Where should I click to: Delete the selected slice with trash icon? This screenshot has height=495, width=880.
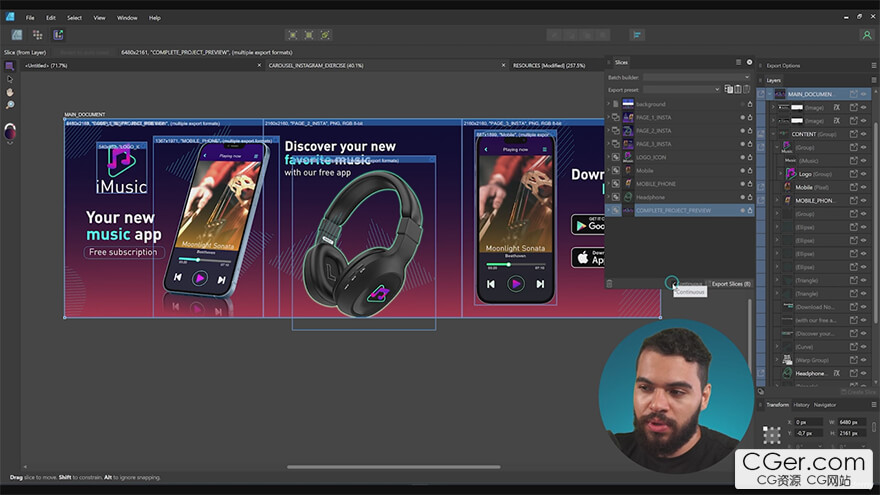[x=609, y=284]
